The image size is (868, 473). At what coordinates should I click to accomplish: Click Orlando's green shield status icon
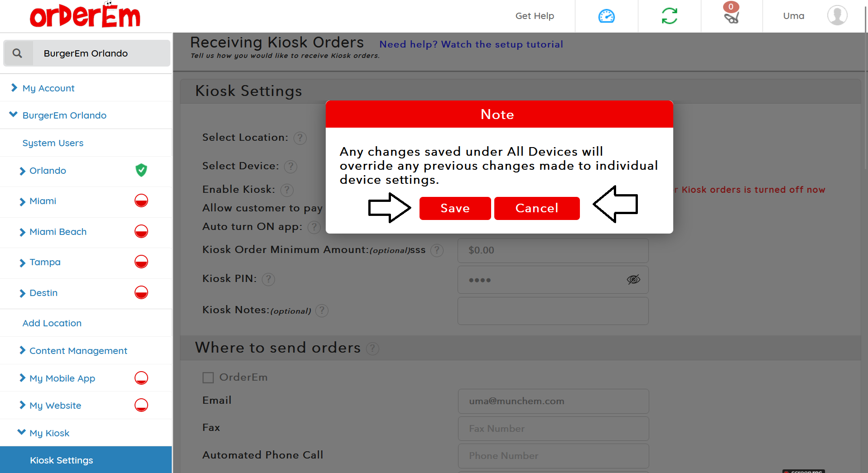coord(141,170)
